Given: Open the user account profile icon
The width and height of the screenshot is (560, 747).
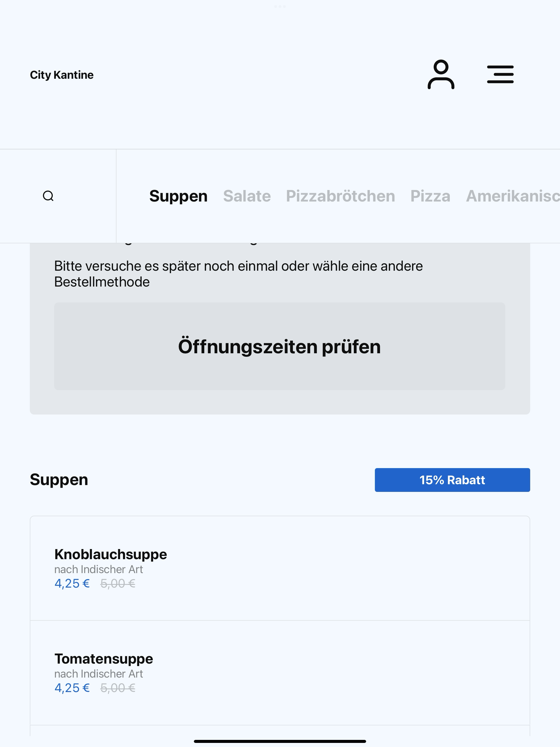Looking at the screenshot, I should (441, 75).
